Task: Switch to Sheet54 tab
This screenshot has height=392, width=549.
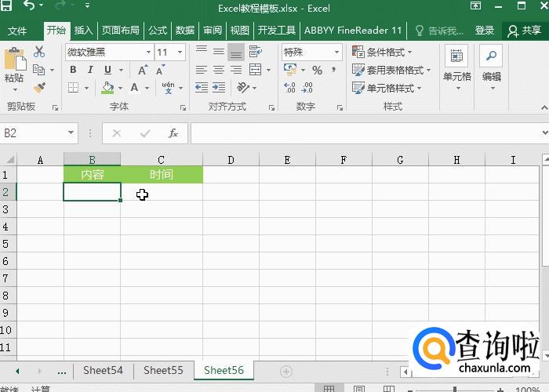Action: 103,370
